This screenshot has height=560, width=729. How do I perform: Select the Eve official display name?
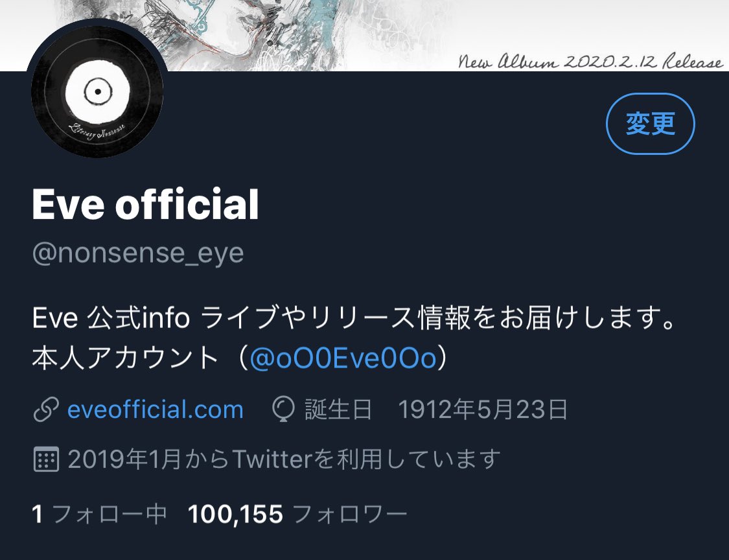tap(146, 204)
